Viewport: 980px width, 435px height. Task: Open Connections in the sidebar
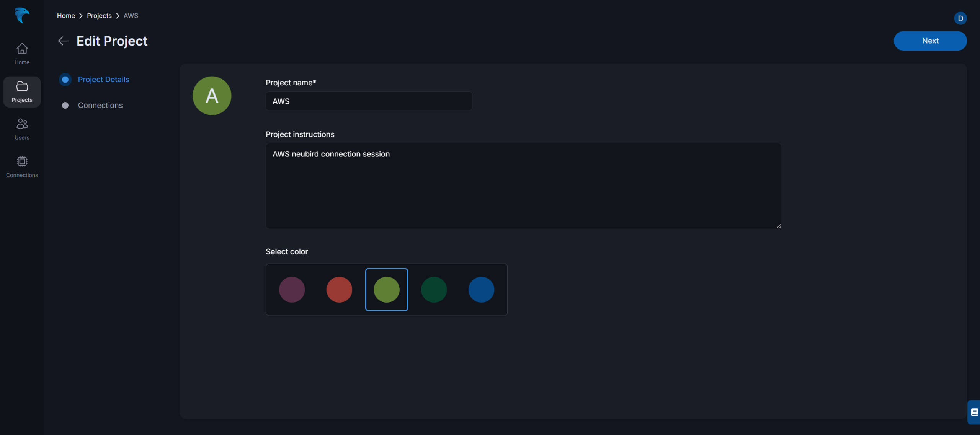pyautogui.click(x=22, y=167)
